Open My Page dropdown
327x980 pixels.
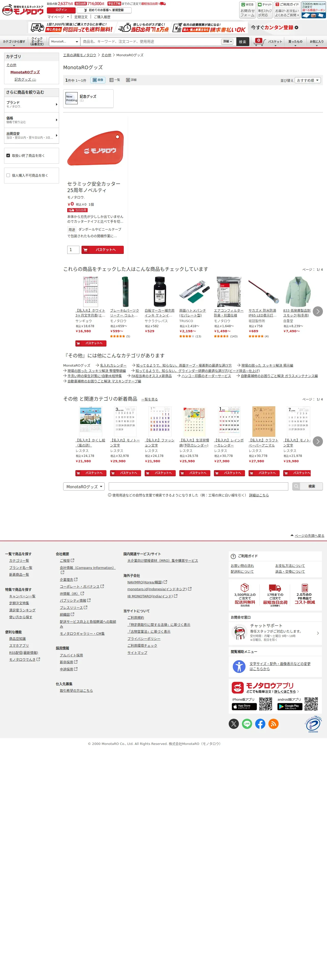[x=58, y=17]
